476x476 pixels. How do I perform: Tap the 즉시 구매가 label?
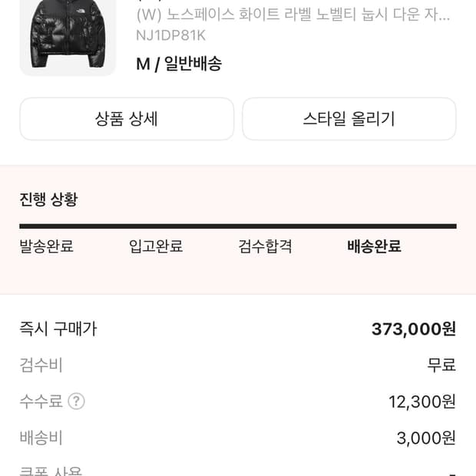coord(58,329)
